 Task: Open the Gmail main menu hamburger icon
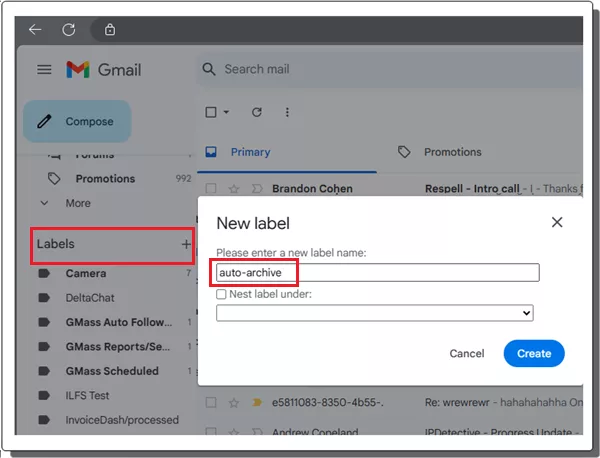point(44,70)
